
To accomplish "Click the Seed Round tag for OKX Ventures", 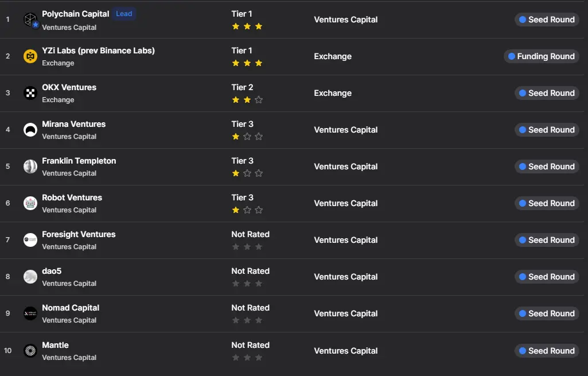I will point(546,93).
